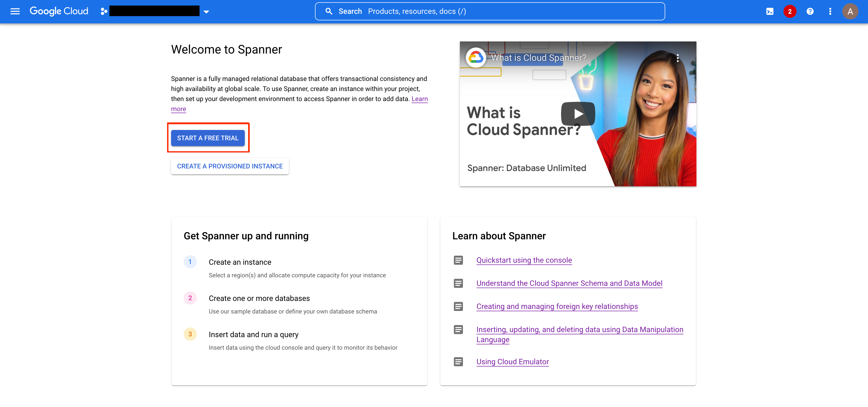The width and height of the screenshot is (868, 407).
Task: Click the help question mark icon
Action: [x=810, y=11]
